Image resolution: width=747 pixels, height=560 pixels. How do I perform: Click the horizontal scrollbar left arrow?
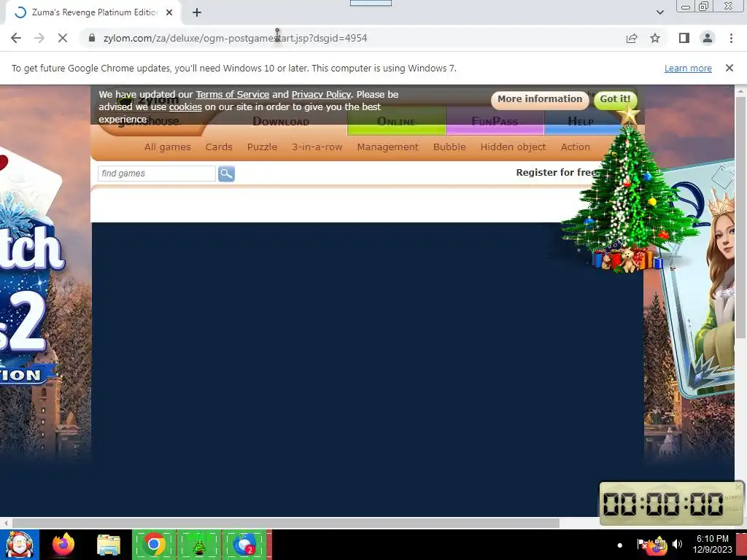(x=5, y=523)
